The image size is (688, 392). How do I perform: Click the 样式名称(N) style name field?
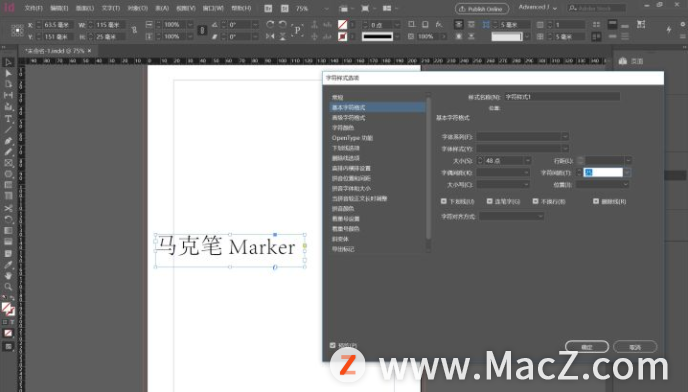click(562, 97)
